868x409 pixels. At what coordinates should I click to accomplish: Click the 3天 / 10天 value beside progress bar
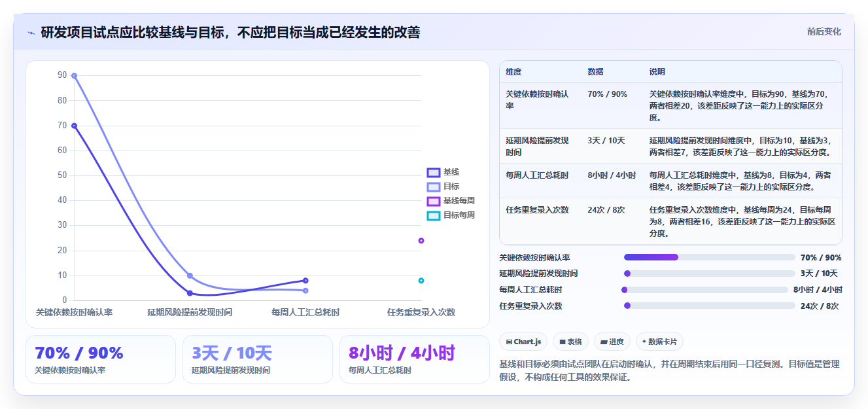pyautogui.click(x=819, y=274)
